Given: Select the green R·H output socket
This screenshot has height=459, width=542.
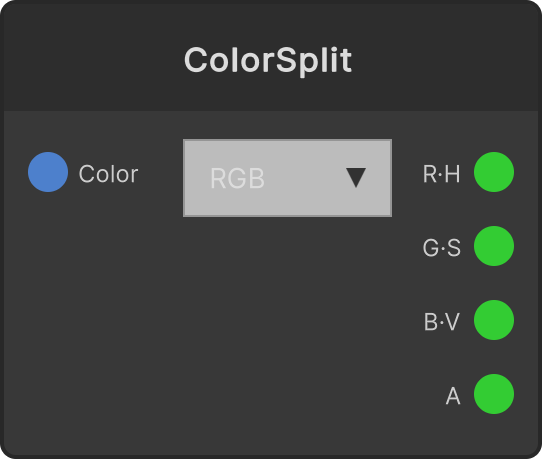Looking at the screenshot, I should (494, 172).
